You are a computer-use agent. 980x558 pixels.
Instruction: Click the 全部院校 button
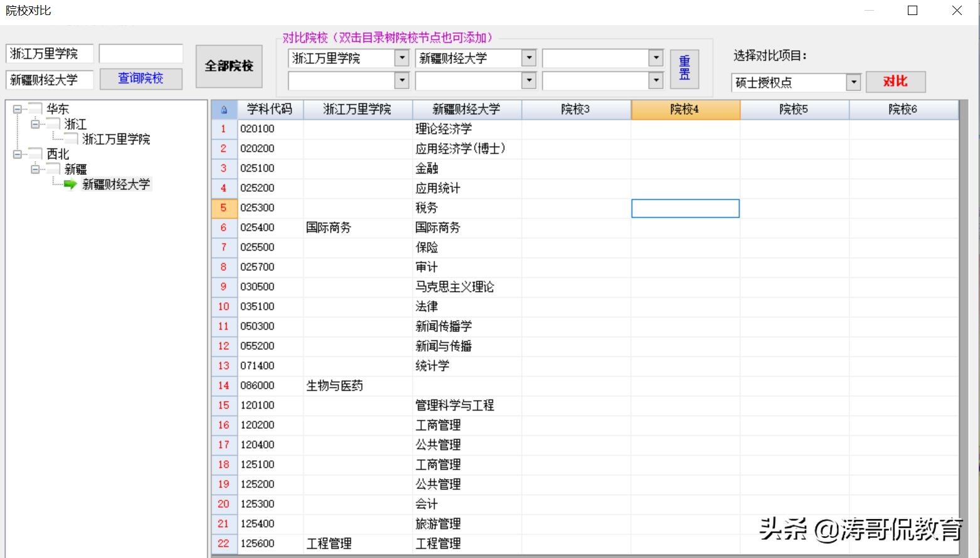pyautogui.click(x=230, y=65)
